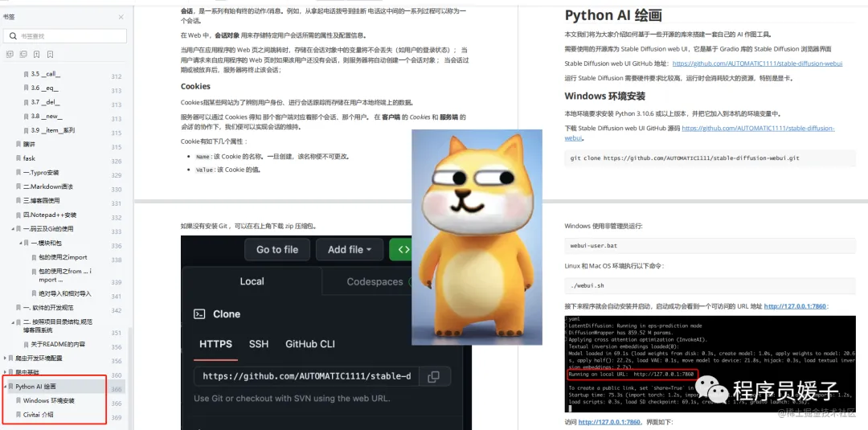Click bookmark icon beside fask
Image resolution: width=868 pixels, height=430 pixels.
(18, 158)
